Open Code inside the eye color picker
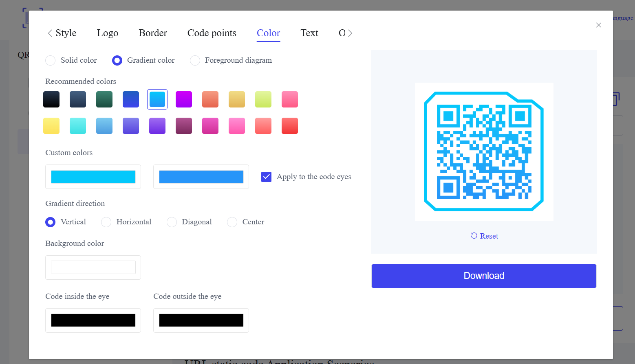 pyautogui.click(x=93, y=320)
